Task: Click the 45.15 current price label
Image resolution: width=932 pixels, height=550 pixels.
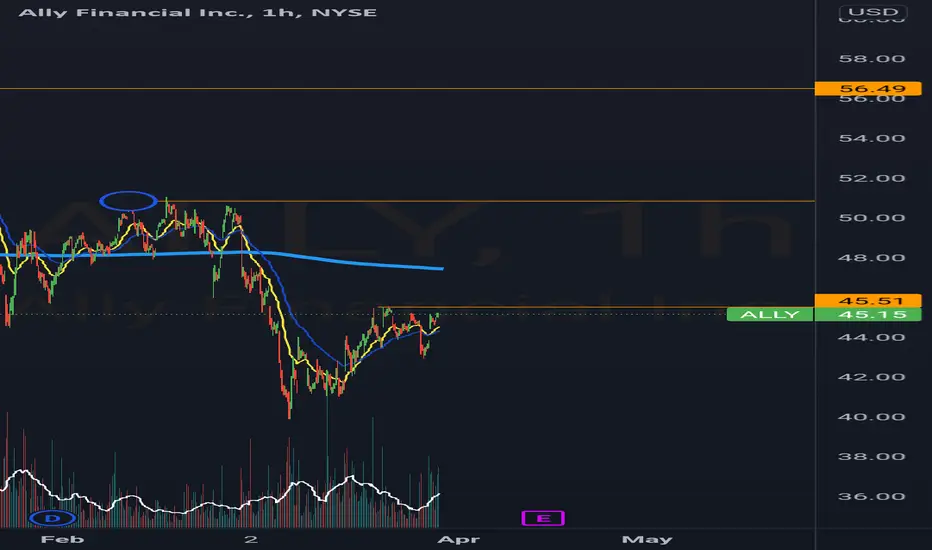Action: click(868, 315)
